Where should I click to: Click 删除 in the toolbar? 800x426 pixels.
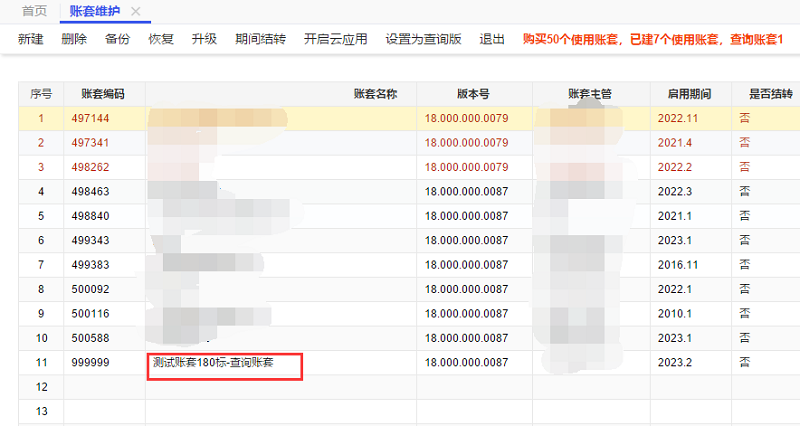tap(74, 39)
